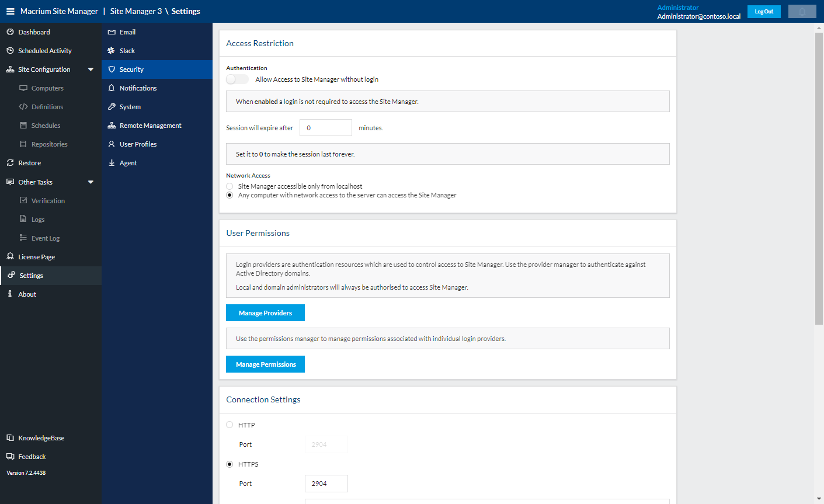Open the User Profiles settings

[x=138, y=144]
